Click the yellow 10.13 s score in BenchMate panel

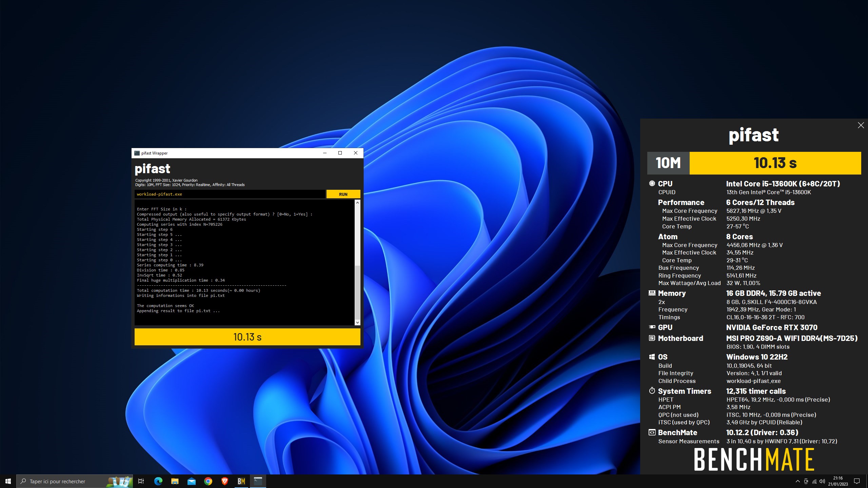pyautogui.click(x=775, y=163)
